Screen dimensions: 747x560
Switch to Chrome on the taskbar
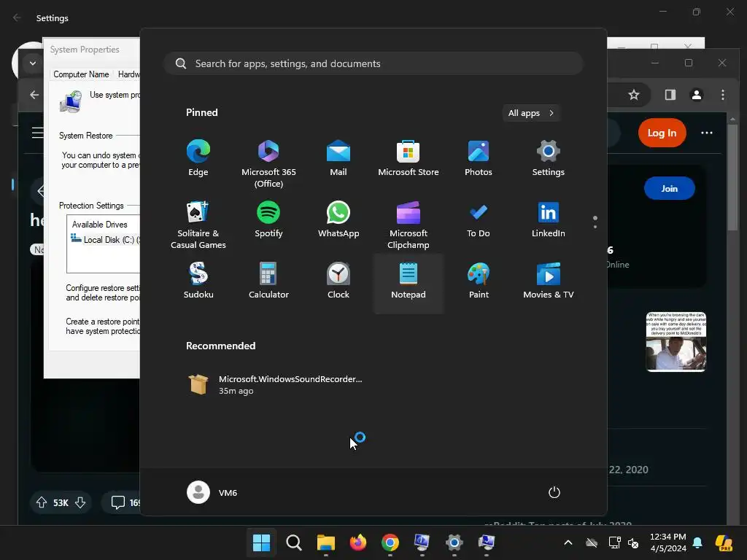[x=390, y=542]
